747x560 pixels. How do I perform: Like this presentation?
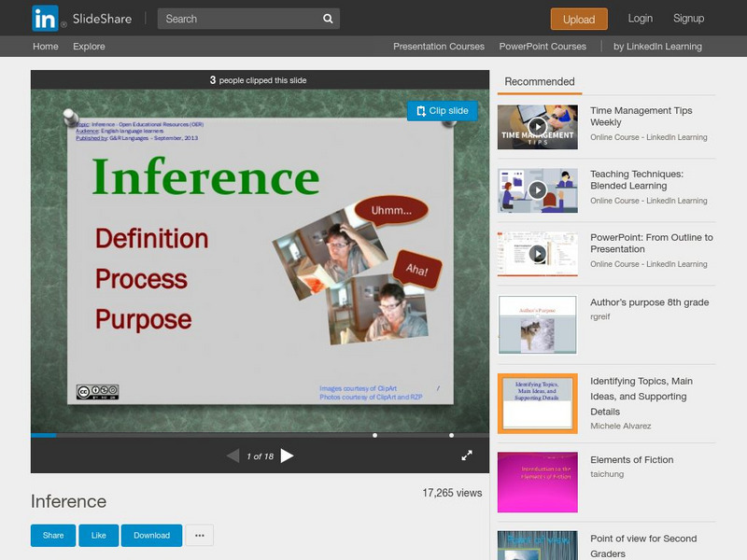tap(98, 535)
